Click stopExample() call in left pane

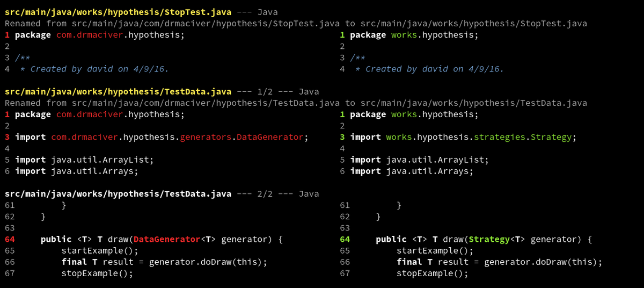pyautogui.click(x=97, y=273)
